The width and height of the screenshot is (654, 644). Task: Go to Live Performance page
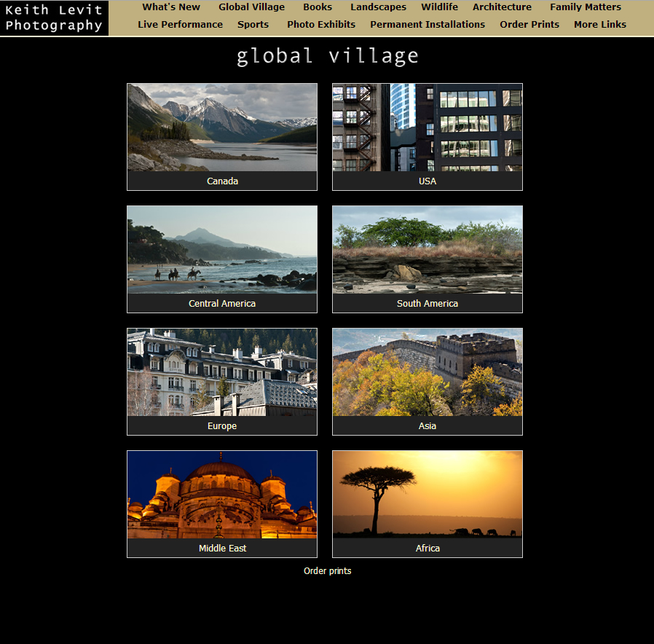pos(180,25)
